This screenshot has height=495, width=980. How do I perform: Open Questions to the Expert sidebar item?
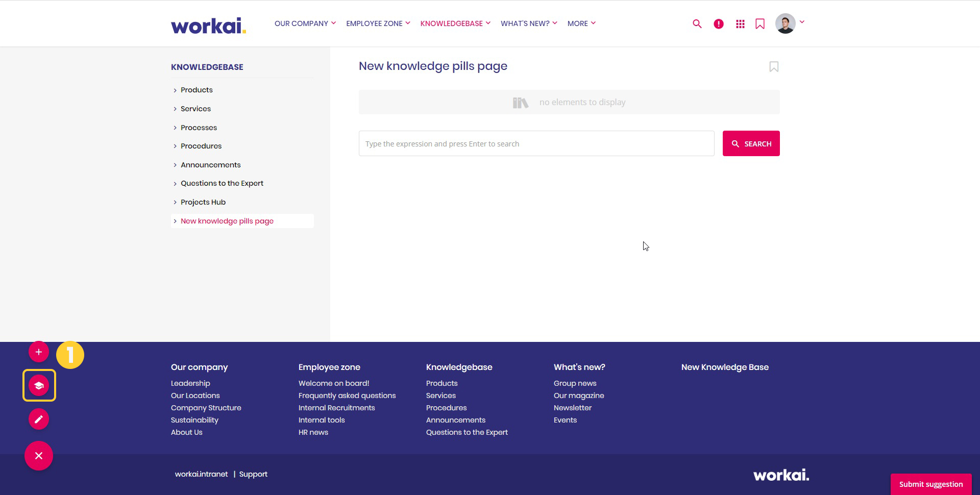click(x=222, y=183)
